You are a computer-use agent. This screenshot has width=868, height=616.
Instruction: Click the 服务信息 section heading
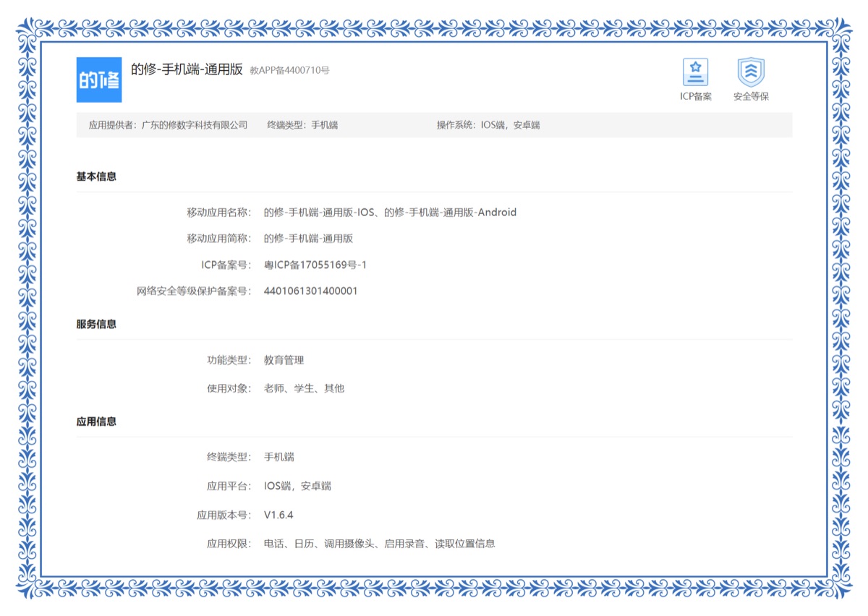(x=96, y=325)
